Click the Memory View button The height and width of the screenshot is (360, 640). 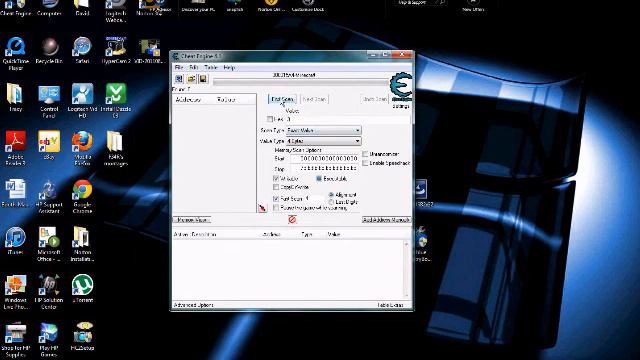(x=192, y=220)
